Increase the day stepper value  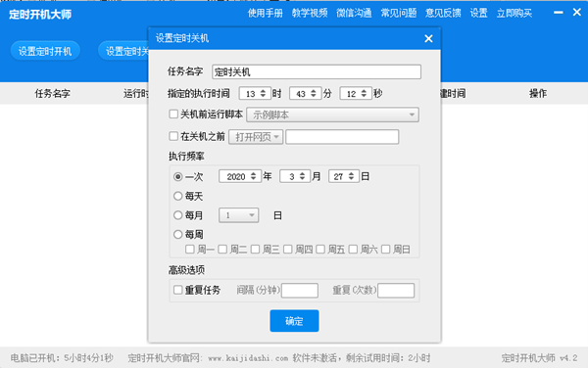tap(351, 173)
